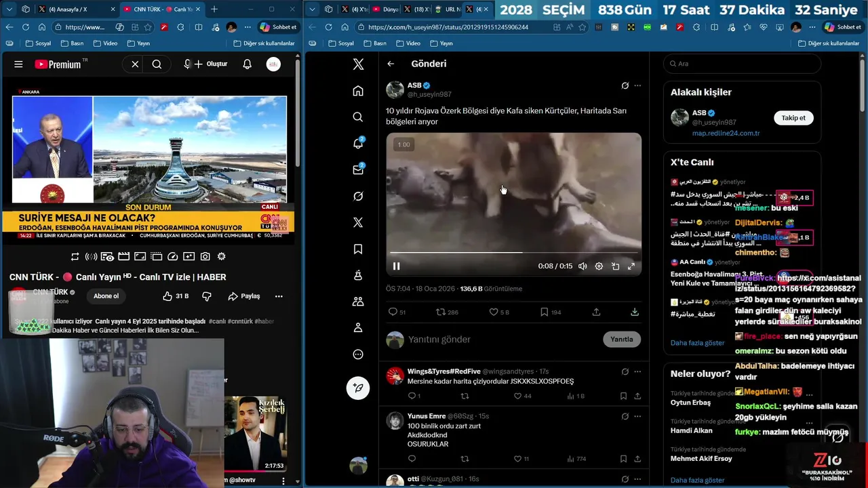Open new tab in left browser window
The height and width of the screenshot is (488, 868).
click(214, 9)
